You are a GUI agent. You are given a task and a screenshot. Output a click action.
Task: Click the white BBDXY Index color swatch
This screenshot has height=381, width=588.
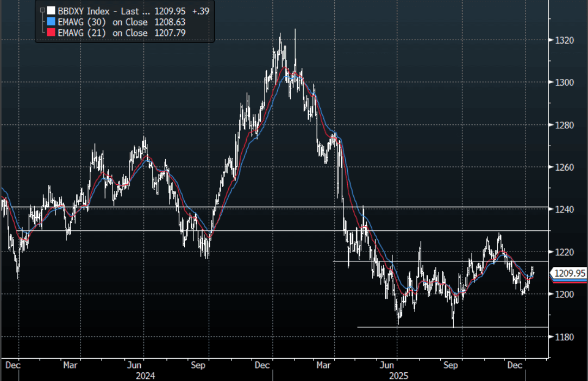point(51,10)
